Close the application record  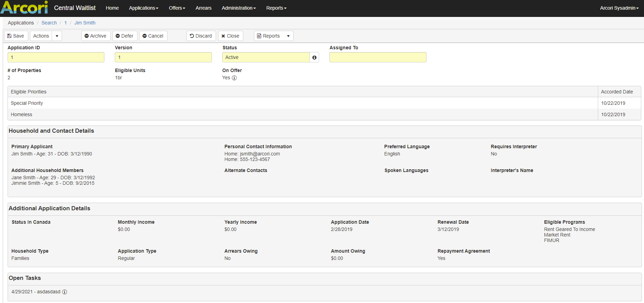point(231,36)
